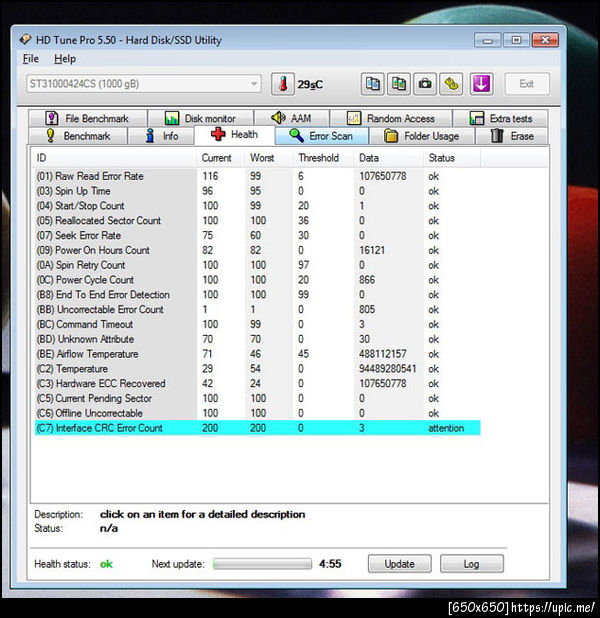
Task: Click the ID column header
Action: (114, 158)
